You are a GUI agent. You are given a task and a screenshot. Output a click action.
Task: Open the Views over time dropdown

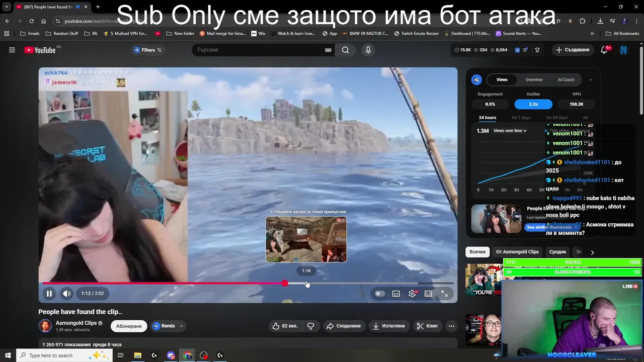coord(510,131)
